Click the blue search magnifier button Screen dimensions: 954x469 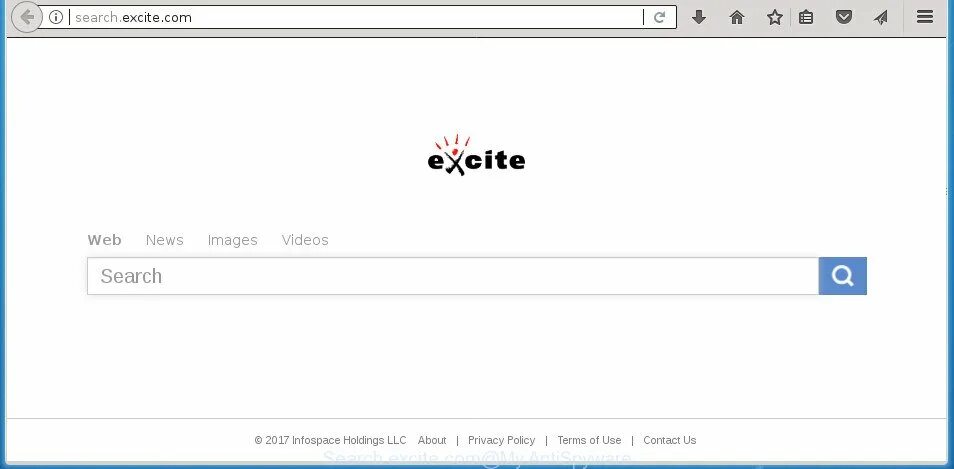coord(843,276)
